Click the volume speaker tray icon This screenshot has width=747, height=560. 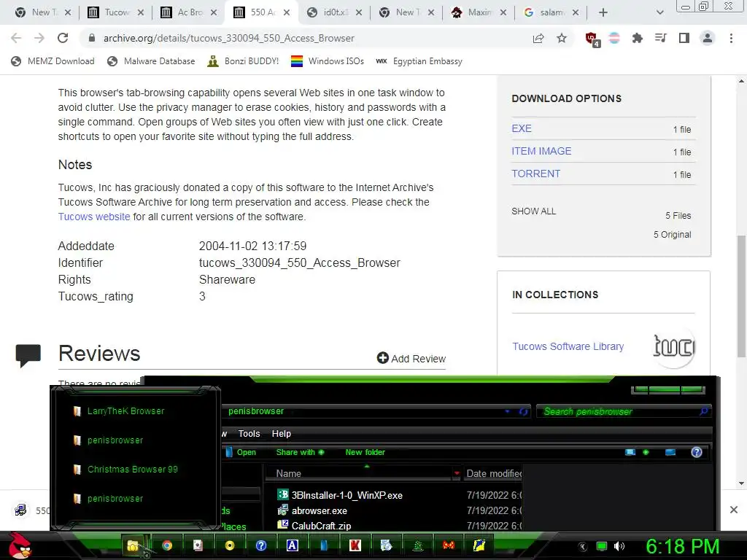tap(619, 546)
